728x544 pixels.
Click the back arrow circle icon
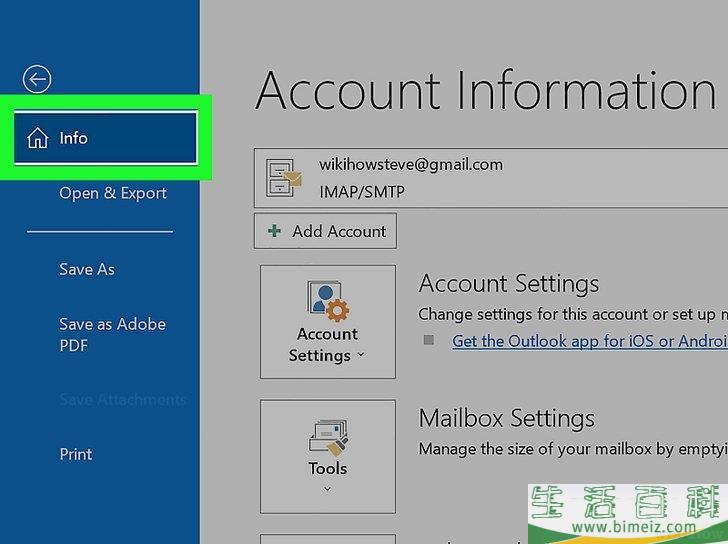pos(37,79)
